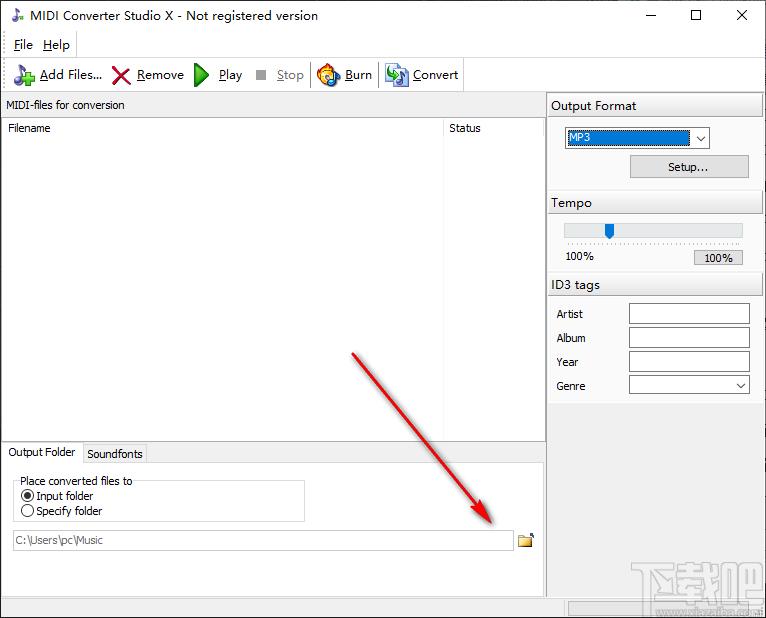Click the Burn text label in toolbar
766x618 pixels.
pos(358,75)
